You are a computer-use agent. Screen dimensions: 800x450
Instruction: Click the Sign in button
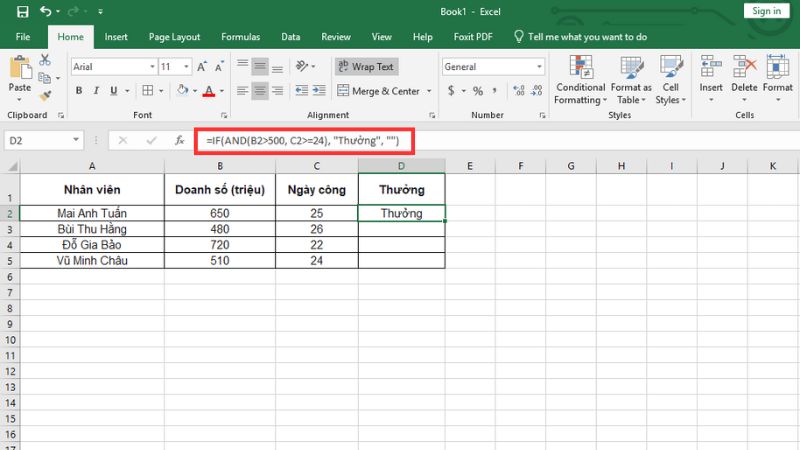[766, 11]
